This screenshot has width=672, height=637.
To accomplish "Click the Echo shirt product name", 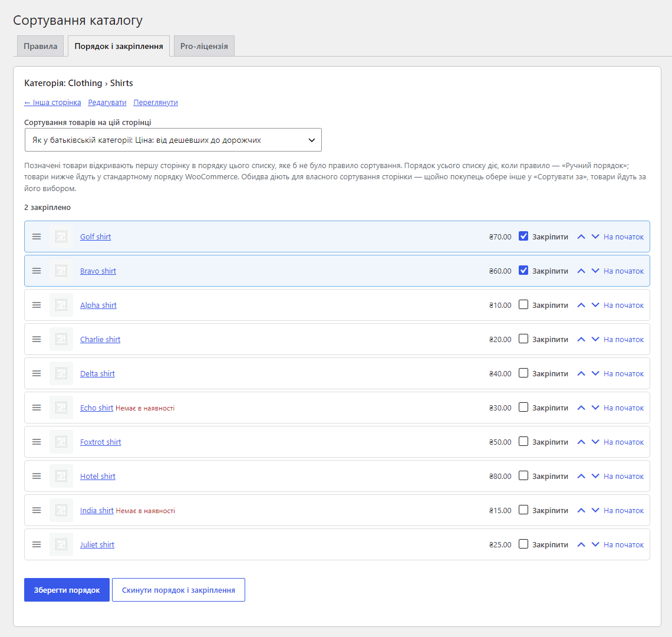I will pyautogui.click(x=97, y=408).
